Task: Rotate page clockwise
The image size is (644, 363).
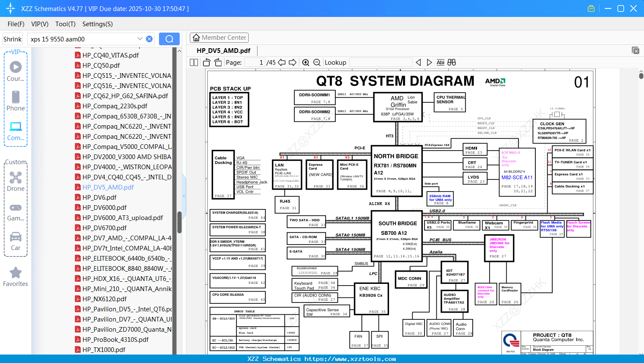Action: pyautogui.click(x=218, y=62)
